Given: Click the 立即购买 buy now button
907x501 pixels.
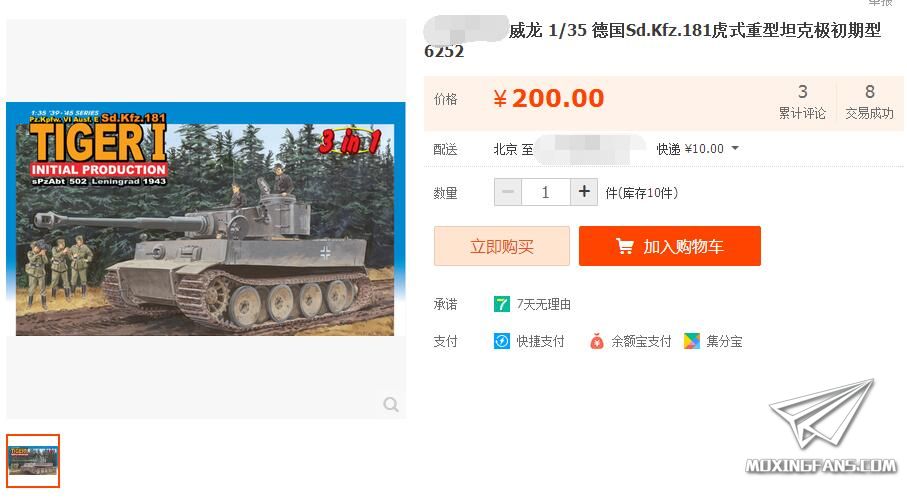Looking at the screenshot, I should click(502, 246).
